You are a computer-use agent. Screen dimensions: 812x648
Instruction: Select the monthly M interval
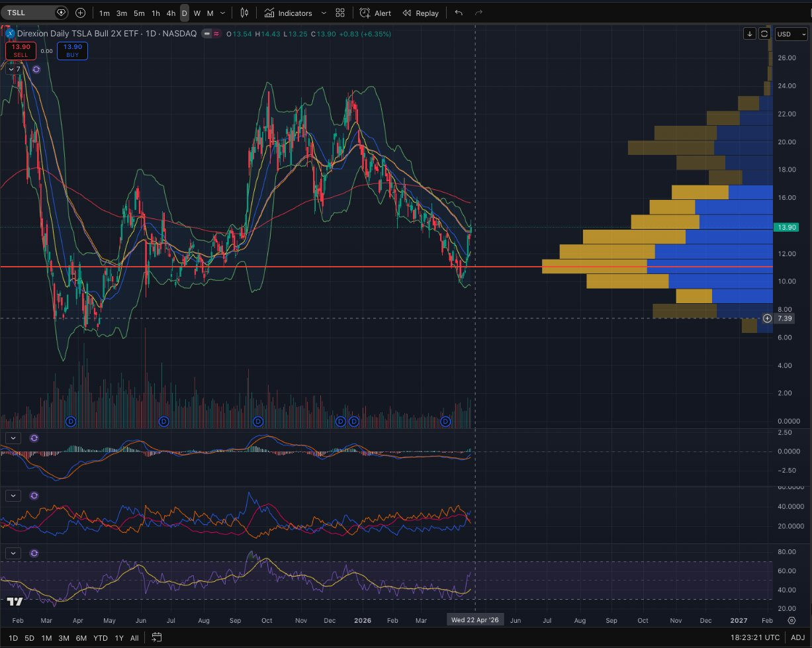[210, 13]
